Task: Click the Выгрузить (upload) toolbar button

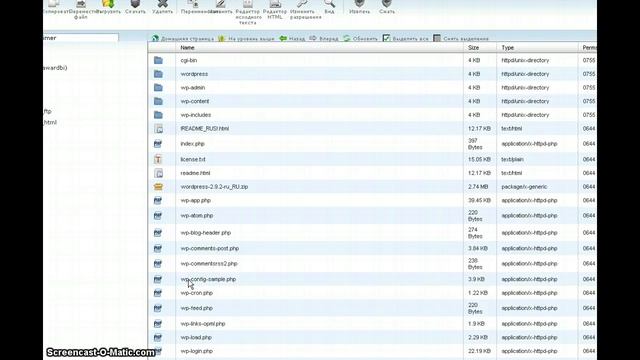Action: coord(108,7)
